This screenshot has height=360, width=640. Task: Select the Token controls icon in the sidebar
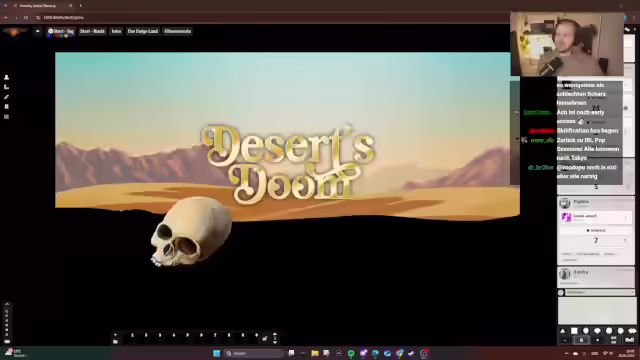pos(7,77)
